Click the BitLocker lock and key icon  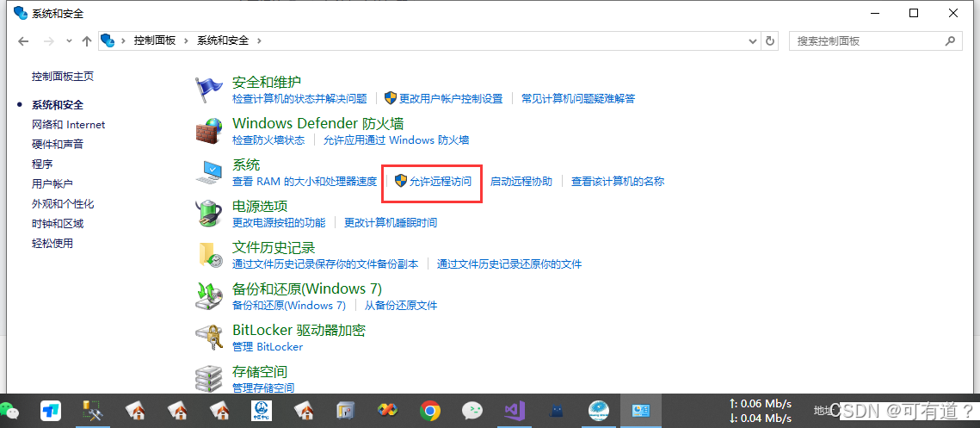click(x=209, y=338)
